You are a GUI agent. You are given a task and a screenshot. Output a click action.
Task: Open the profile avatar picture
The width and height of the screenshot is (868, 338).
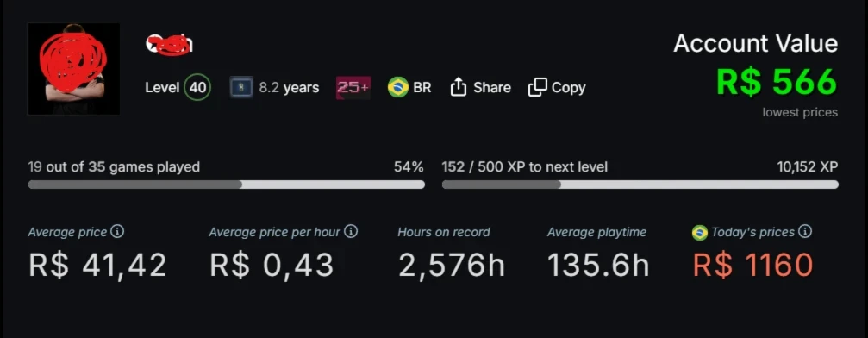point(73,69)
